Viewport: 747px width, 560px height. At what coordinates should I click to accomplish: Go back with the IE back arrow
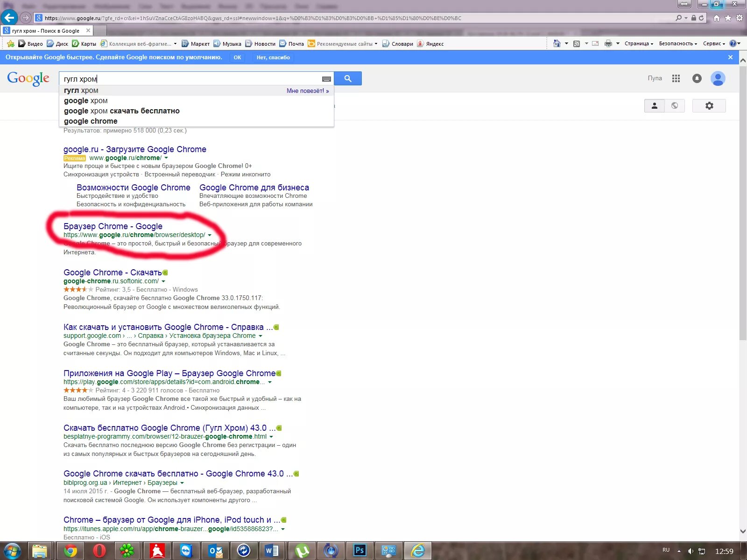9,18
